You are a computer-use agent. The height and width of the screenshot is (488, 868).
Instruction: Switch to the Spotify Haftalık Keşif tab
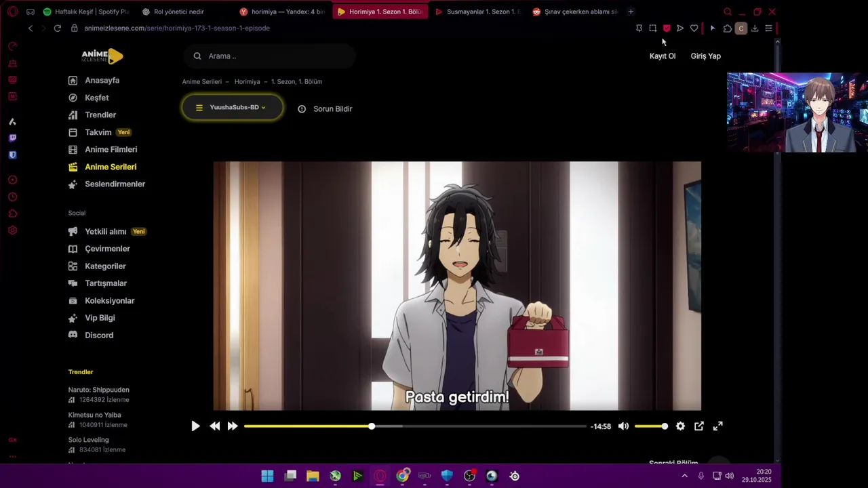tap(86, 12)
